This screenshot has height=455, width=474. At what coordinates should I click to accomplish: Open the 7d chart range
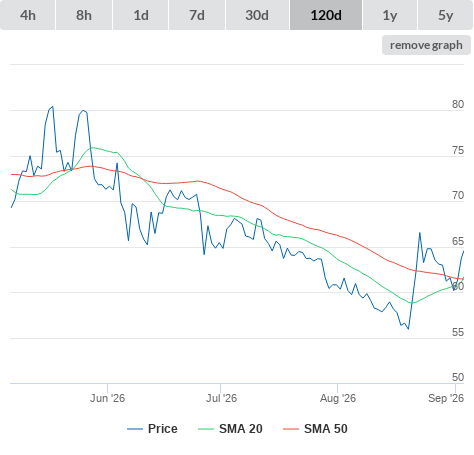tap(197, 15)
